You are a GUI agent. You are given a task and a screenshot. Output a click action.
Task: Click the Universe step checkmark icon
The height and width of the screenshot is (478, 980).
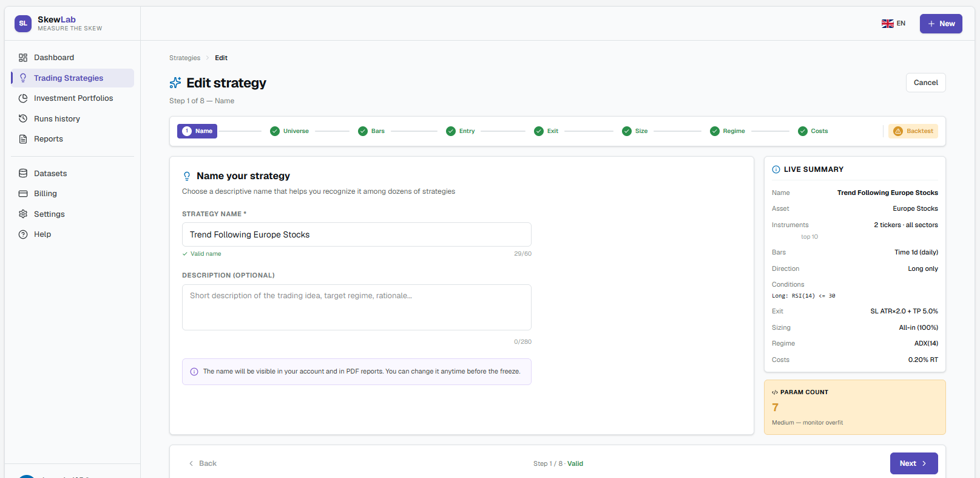tap(275, 131)
